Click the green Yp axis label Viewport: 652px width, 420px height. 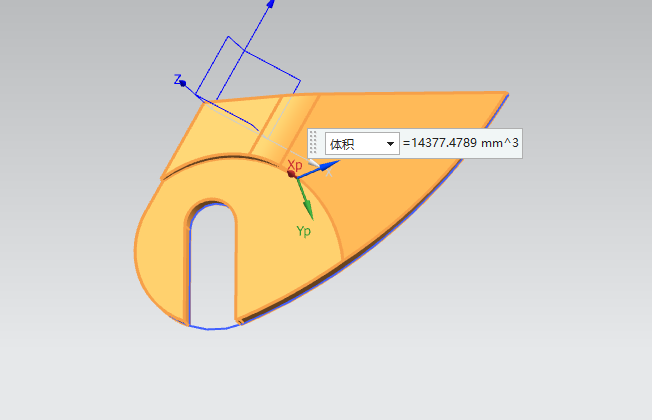(x=305, y=231)
